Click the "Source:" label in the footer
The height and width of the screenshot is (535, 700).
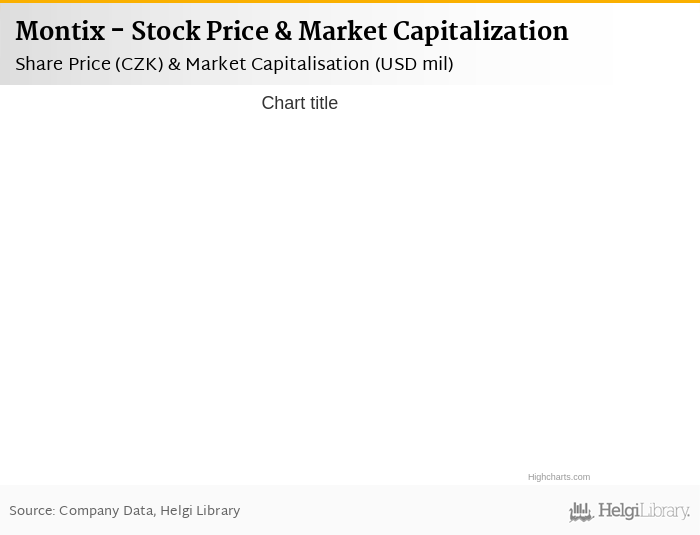point(32,511)
